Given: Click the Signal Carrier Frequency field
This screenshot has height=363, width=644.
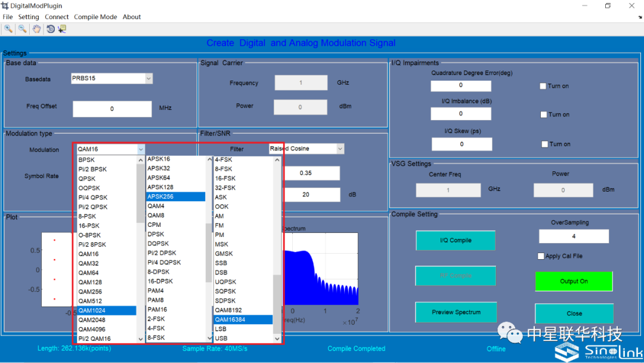Looking at the screenshot, I should coord(301,82).
